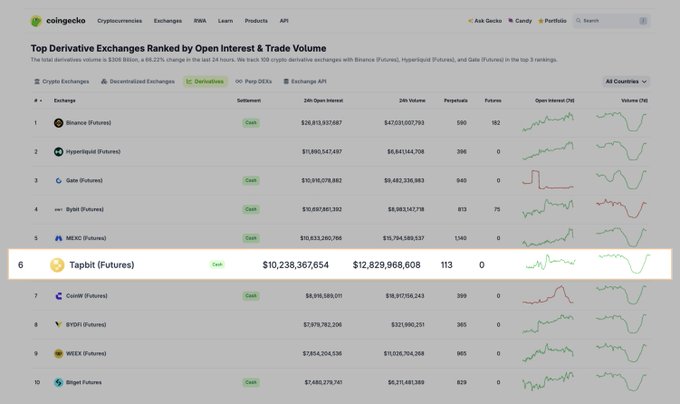Sort by the 24h Open Interest column
Screen dimensions: 680x404
click(x=324, y=101)
